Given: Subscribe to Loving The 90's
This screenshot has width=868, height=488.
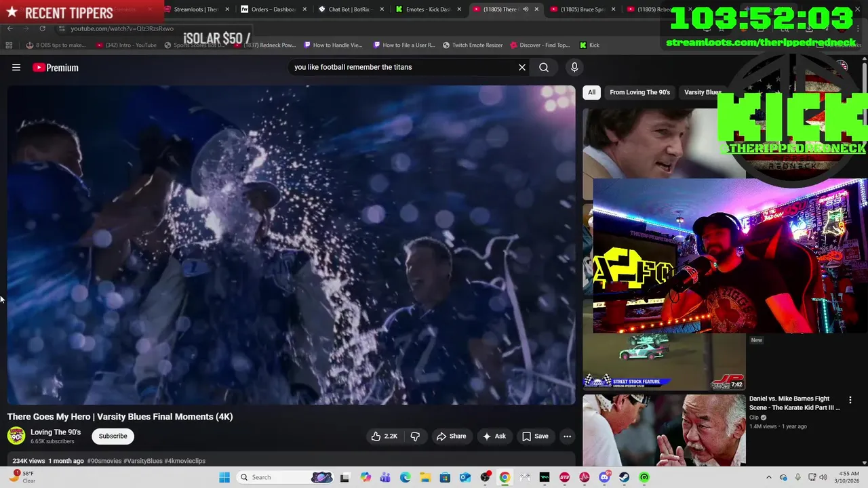Looking at the screenshot, I should tap(113, 436).
